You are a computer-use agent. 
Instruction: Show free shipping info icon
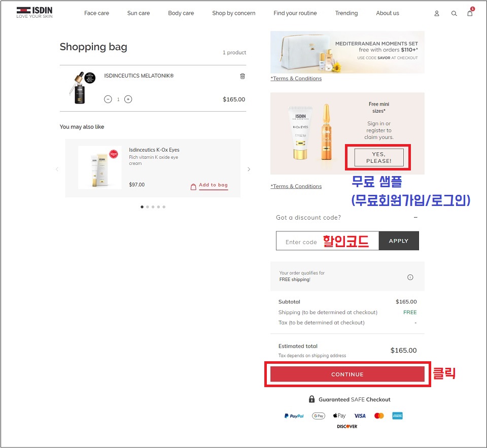tap(410, 277)
